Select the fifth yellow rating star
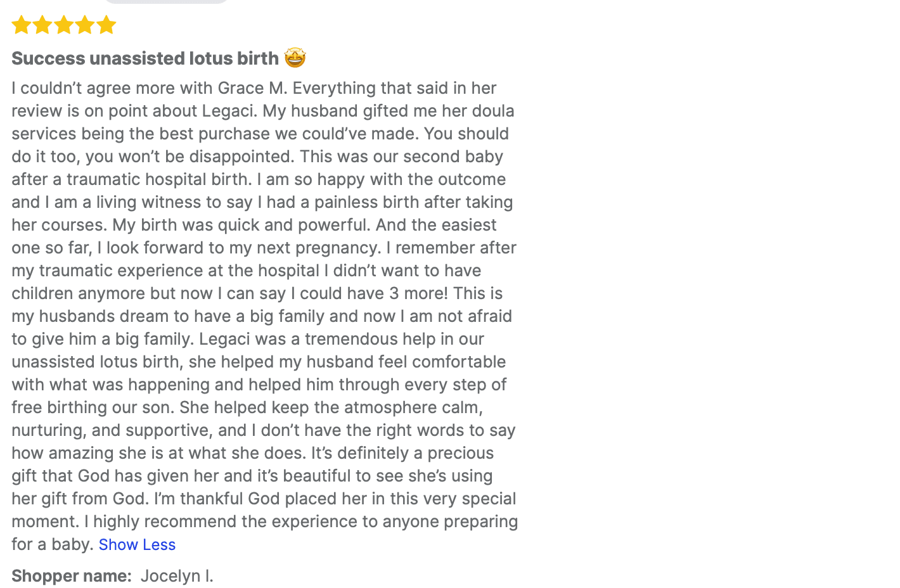The width and height of the screenshot is (900, 588). click(106, 25)
